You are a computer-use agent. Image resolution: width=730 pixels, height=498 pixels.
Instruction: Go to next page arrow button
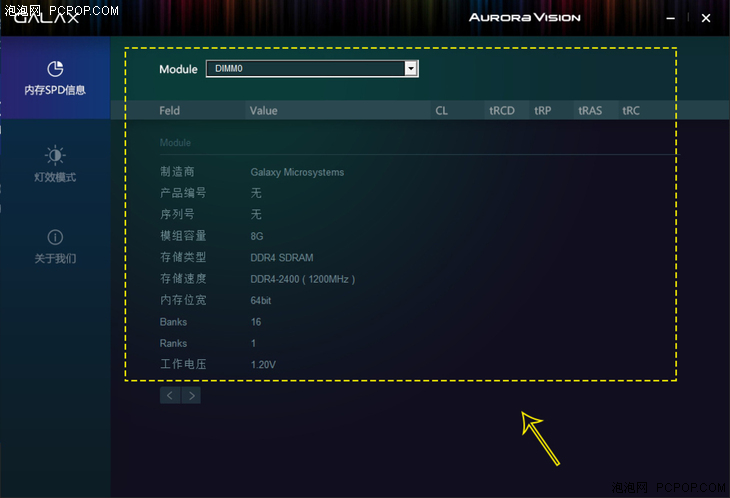point(191,396)
